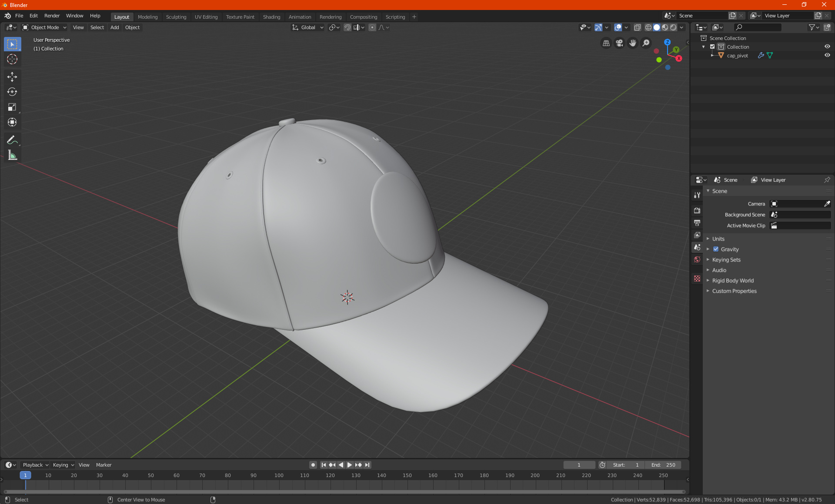Select the Rotate tool
The width and height of the screenshot is (835, 504).
(12, 92)
